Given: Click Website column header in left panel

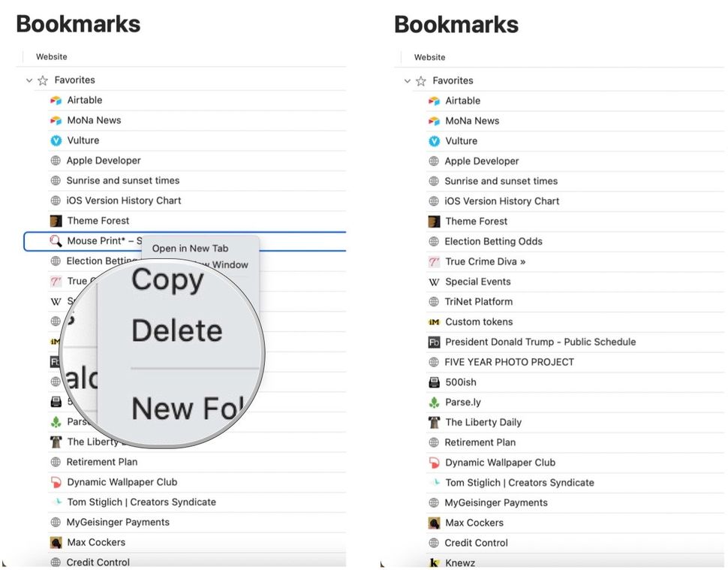Looking at the screenshot, I should pyautogui.click(x=52, y=56).
